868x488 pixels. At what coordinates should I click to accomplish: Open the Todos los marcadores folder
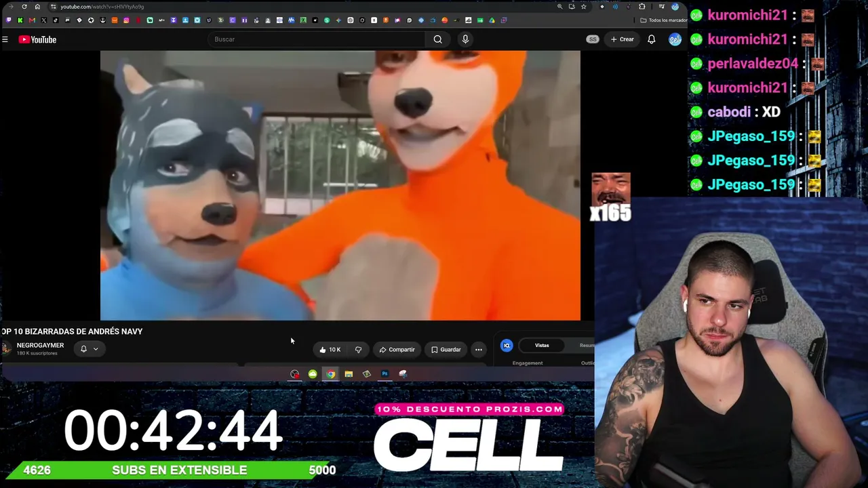tap(664, 20)
